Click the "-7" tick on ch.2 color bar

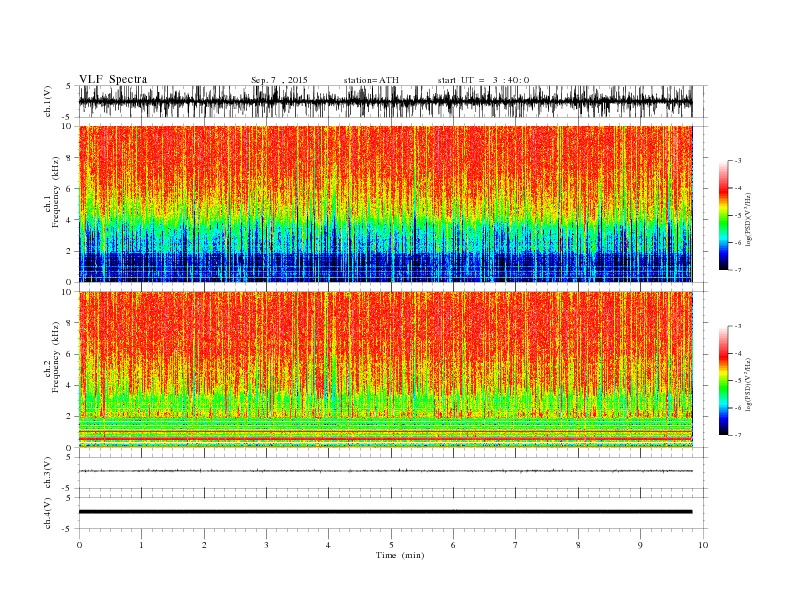point(737,435)
